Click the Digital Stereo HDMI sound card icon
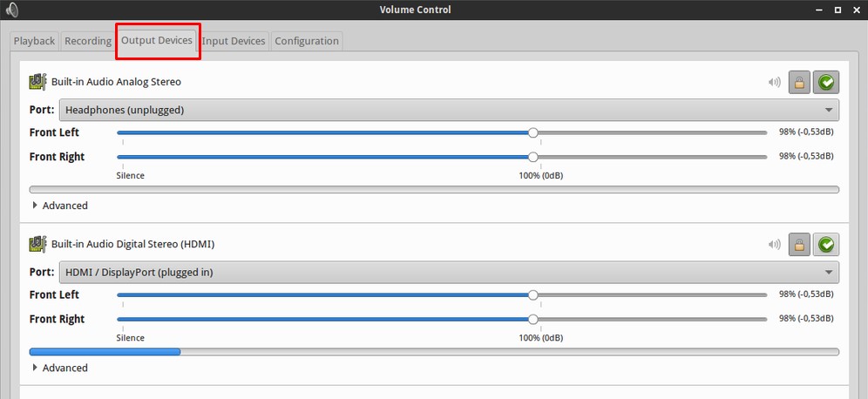Image resolution: width=868 pixels, height=399 pixels. [37, 244]
